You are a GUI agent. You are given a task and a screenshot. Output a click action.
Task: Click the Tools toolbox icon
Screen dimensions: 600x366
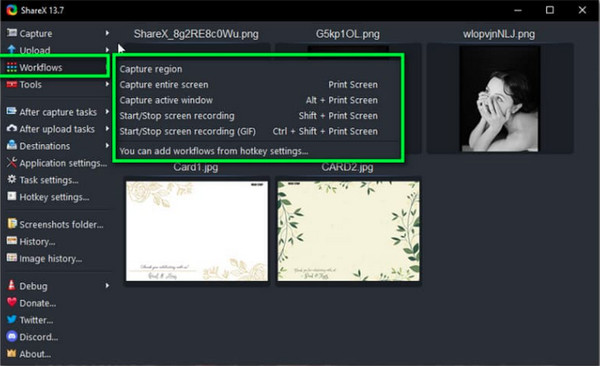tap(12, 84)
